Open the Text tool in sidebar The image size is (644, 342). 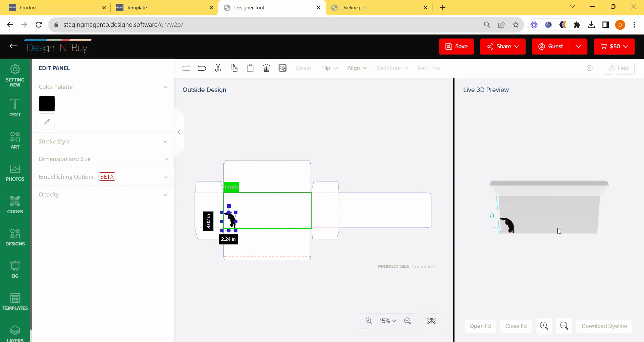point(15,108)
